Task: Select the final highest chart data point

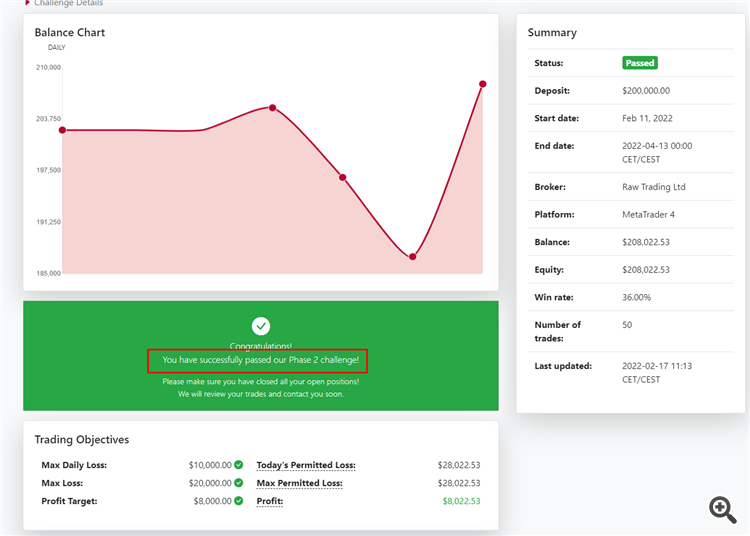Action: 483,84
